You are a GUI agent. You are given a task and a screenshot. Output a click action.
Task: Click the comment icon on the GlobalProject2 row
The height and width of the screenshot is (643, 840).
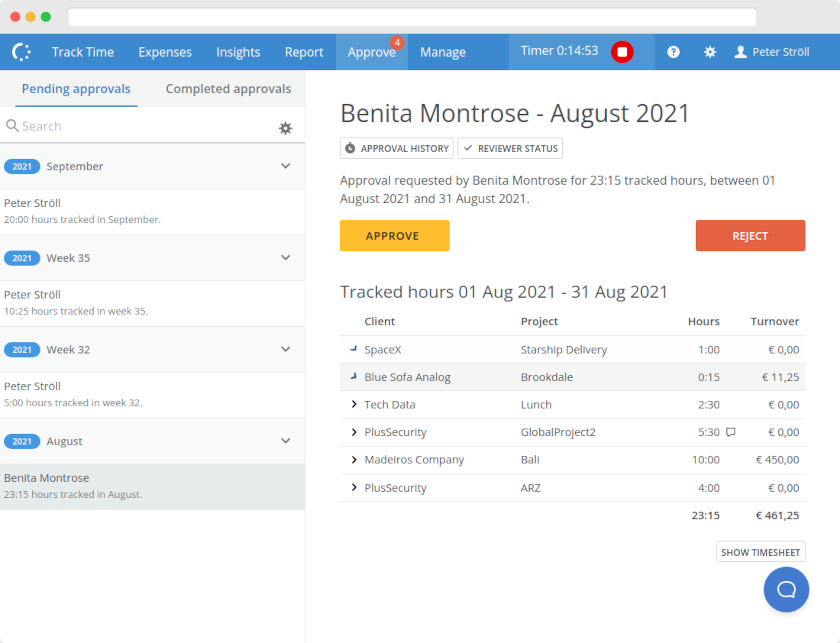click(x=730, y=431)
